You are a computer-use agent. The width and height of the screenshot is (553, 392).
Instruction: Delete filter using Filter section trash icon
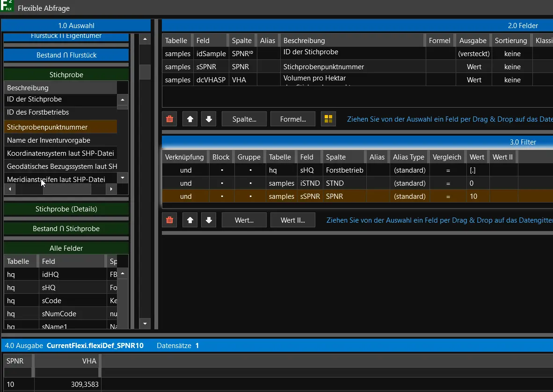coord(169,220)
